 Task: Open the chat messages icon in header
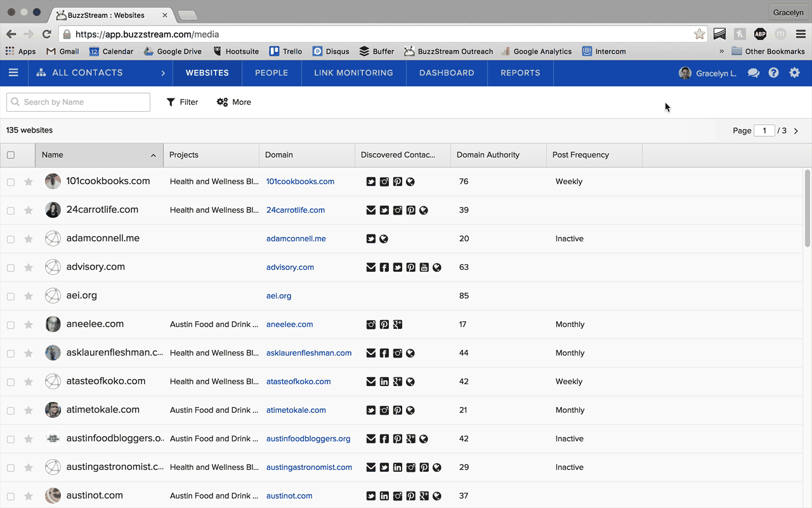point(753,73)
